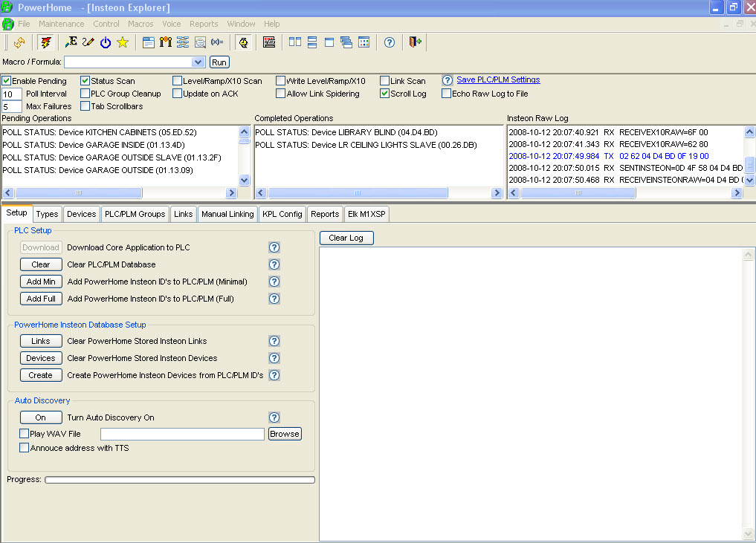The height and width of the screenshot is (543, 756).
Task: Click the (x)= formula toolbar icon
Action: point(217,42)
